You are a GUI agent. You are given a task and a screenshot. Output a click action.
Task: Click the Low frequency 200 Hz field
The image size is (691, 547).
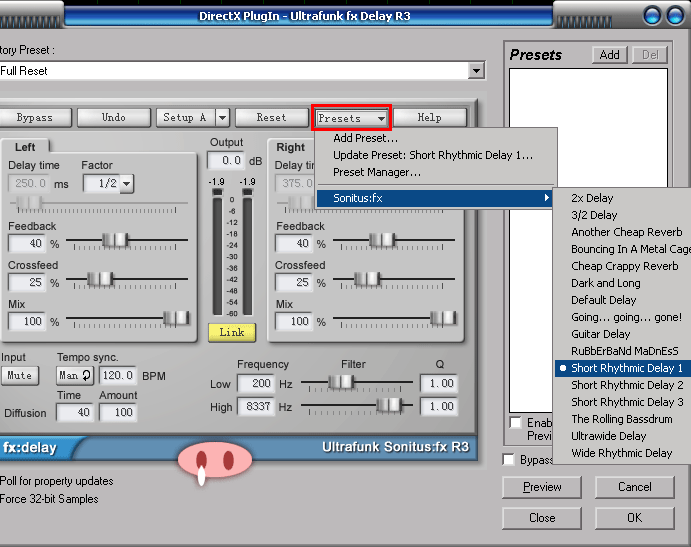256,383
